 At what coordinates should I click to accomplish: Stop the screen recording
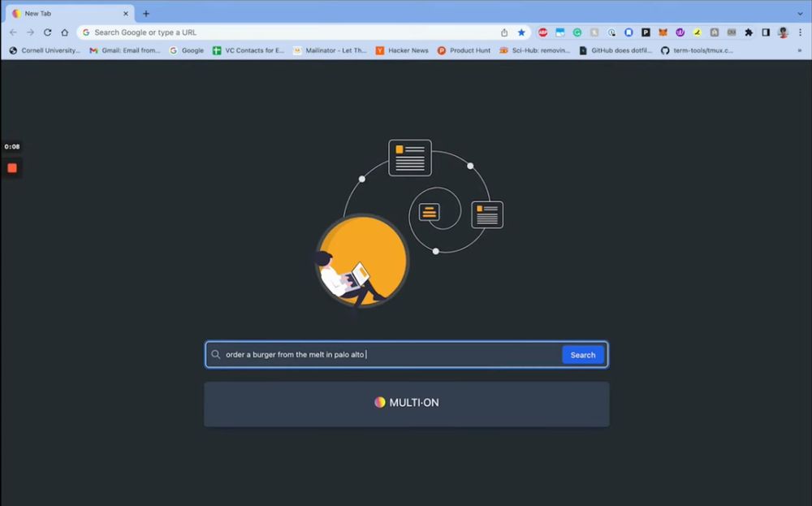tap(12, 168)
